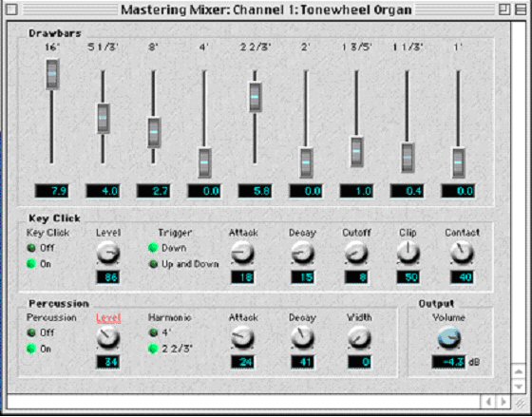
Task: Select the 1 3/5' value field showing 1.0
Action: (356, 191)
